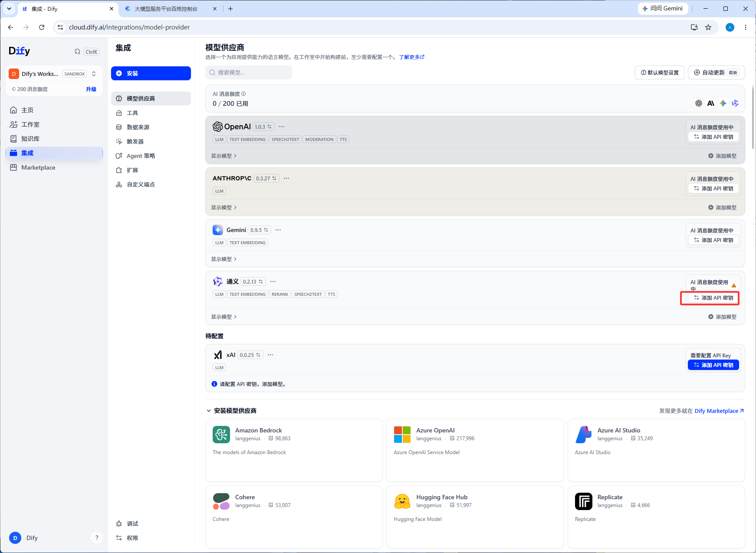Open the 扩展 extensions section
The width and height of the screenshot is (756, 553).
click(151, 170)
